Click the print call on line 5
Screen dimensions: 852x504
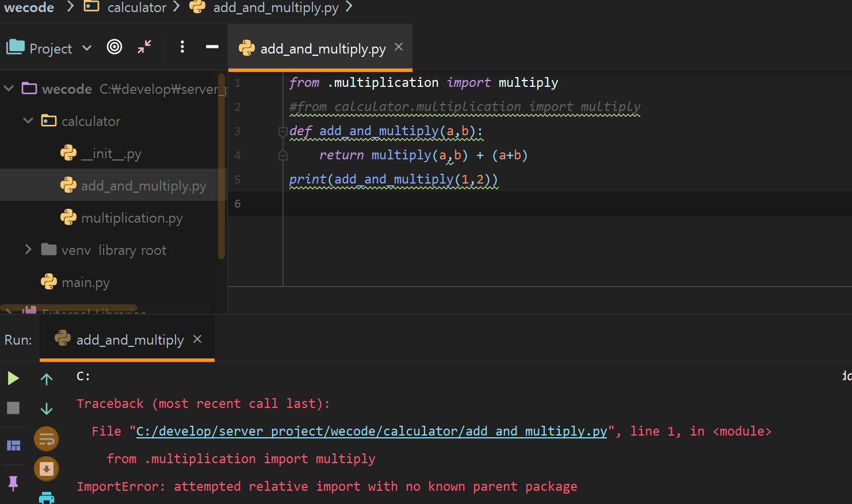(393, 180)
